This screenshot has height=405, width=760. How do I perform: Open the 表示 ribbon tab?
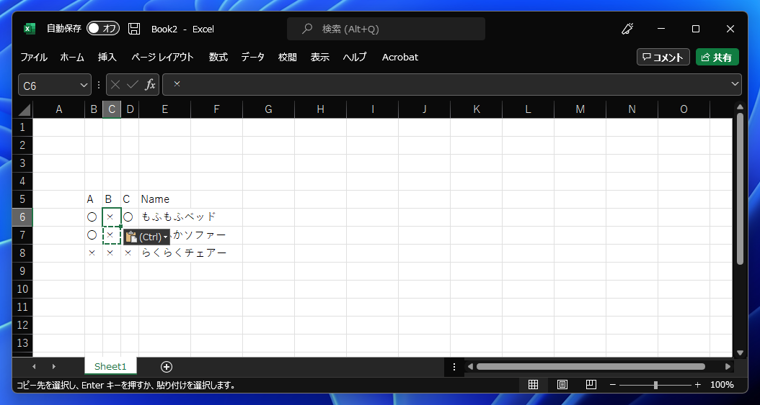[320, 57]
